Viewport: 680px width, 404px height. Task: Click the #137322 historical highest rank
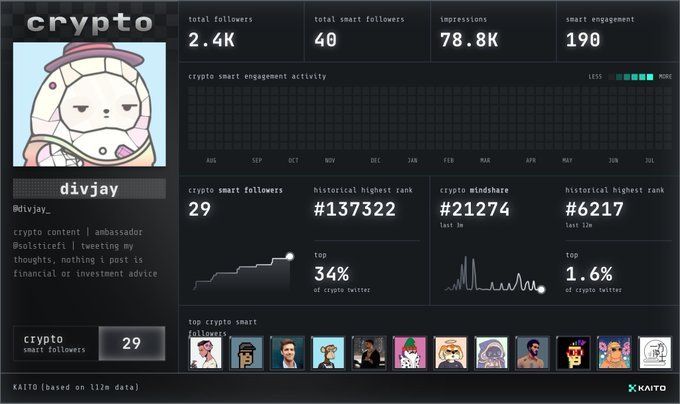[355, 209]
